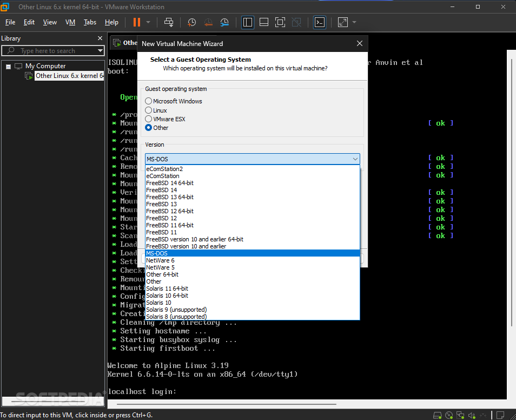Choose Other 64-bit option
516x420 pixels.
pos(252,274)
